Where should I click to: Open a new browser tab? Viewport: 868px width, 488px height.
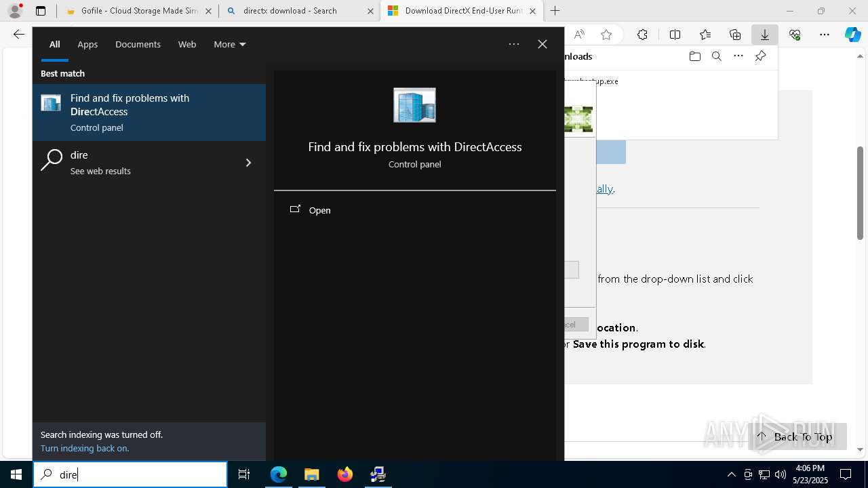click(x=555, y=11)
